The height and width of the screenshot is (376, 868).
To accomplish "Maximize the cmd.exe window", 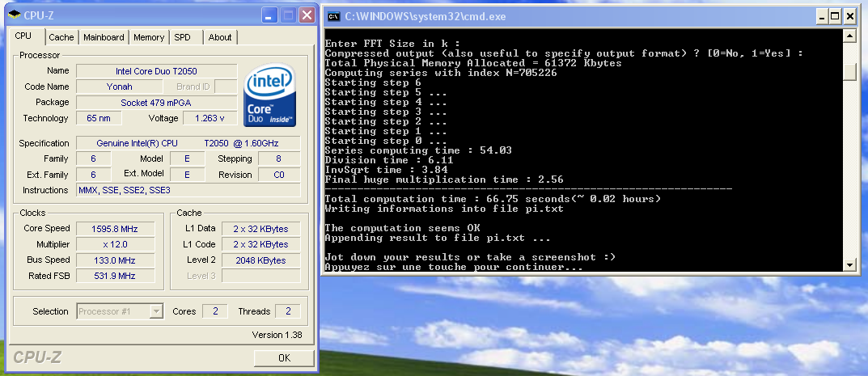I will (x=836, y=17).
